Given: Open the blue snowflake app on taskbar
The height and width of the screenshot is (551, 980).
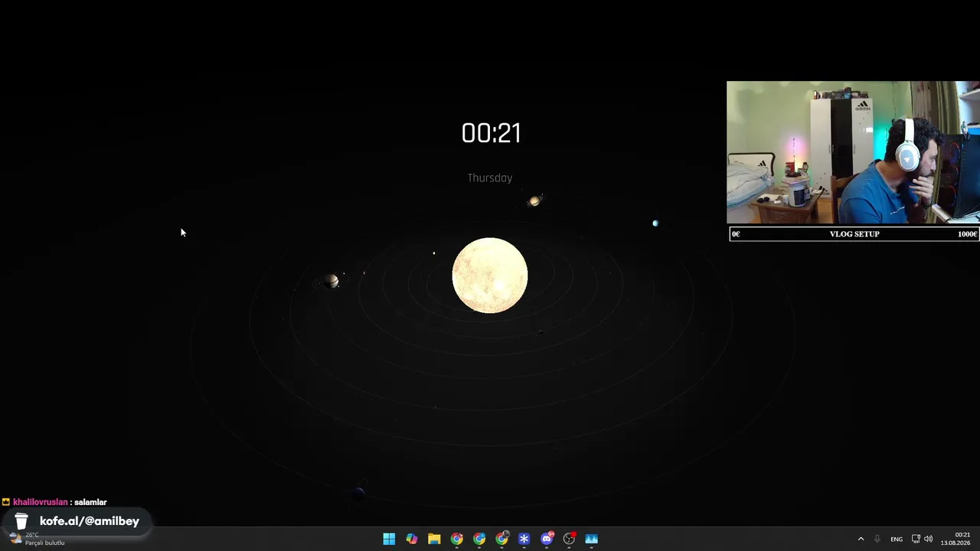Looking at the screenshot, I should pos(524,539).
